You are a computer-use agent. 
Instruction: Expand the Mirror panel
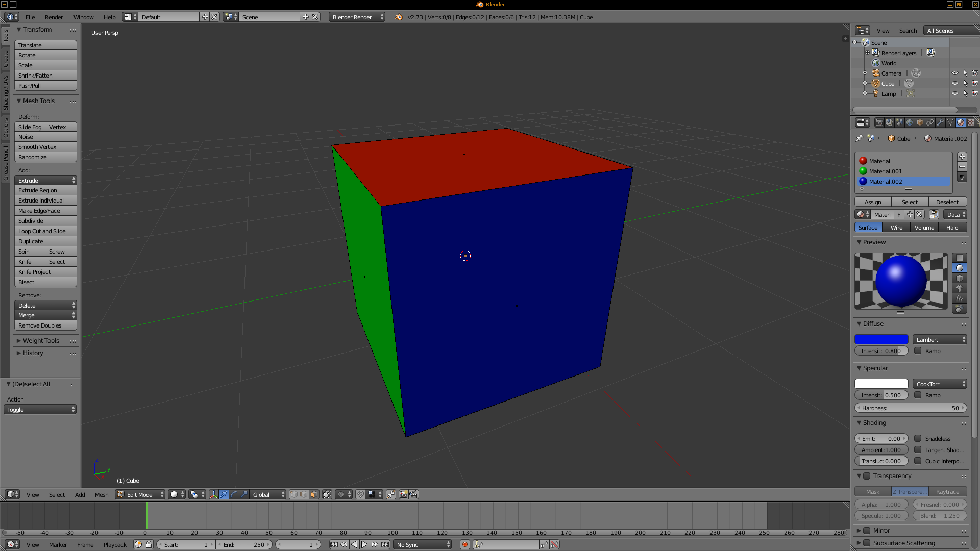coord(881,530)
